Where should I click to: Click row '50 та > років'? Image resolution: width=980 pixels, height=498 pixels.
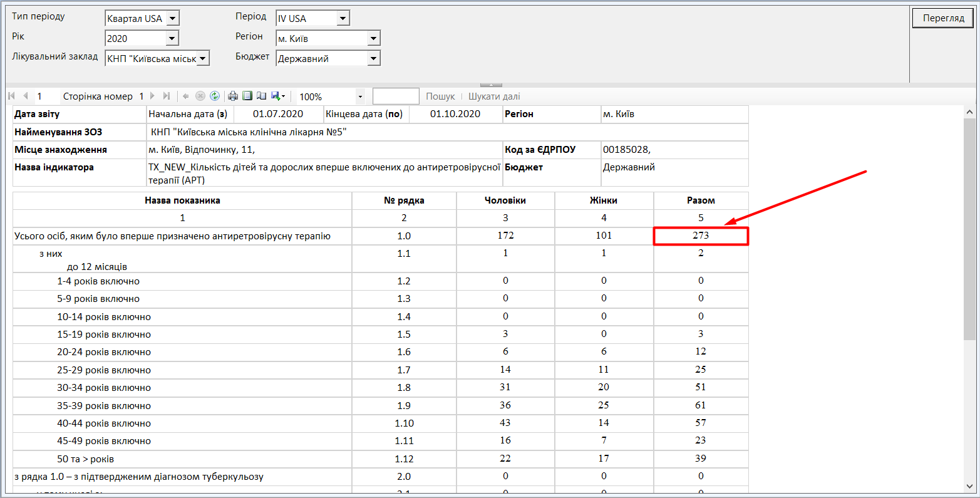coord(86,459)
